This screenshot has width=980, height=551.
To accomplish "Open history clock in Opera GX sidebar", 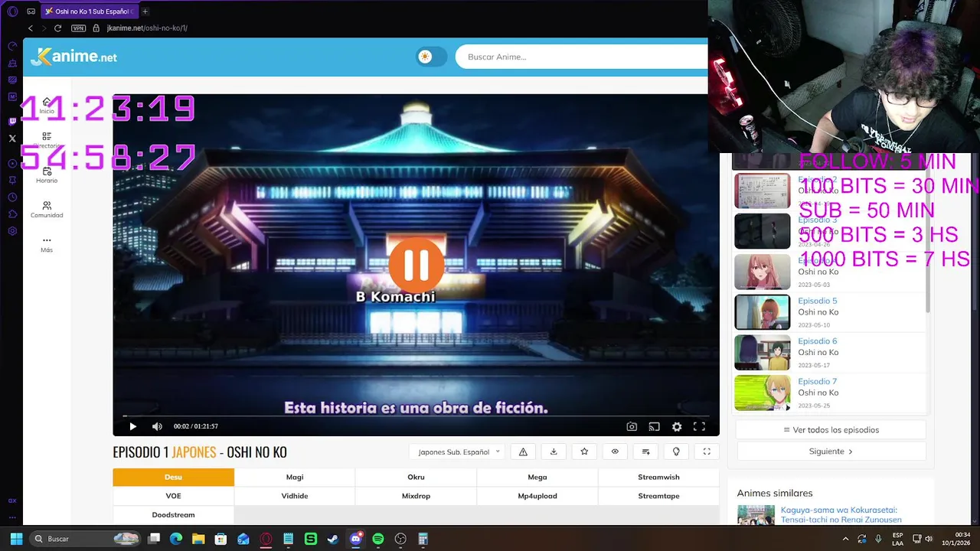I will tap(12, 197).
